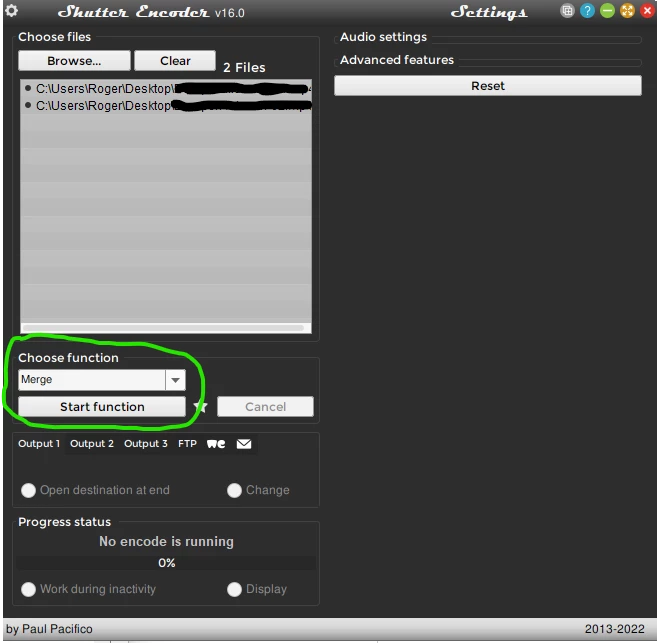
Task: Click the 2013-2022 footer text
Action: click(614, 629)
